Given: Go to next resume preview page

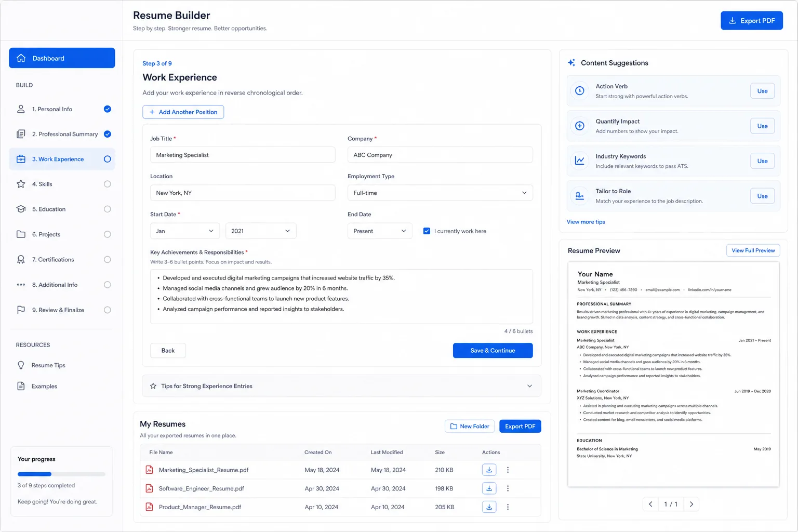Looking at the screenshot, I should coord(691,504).
